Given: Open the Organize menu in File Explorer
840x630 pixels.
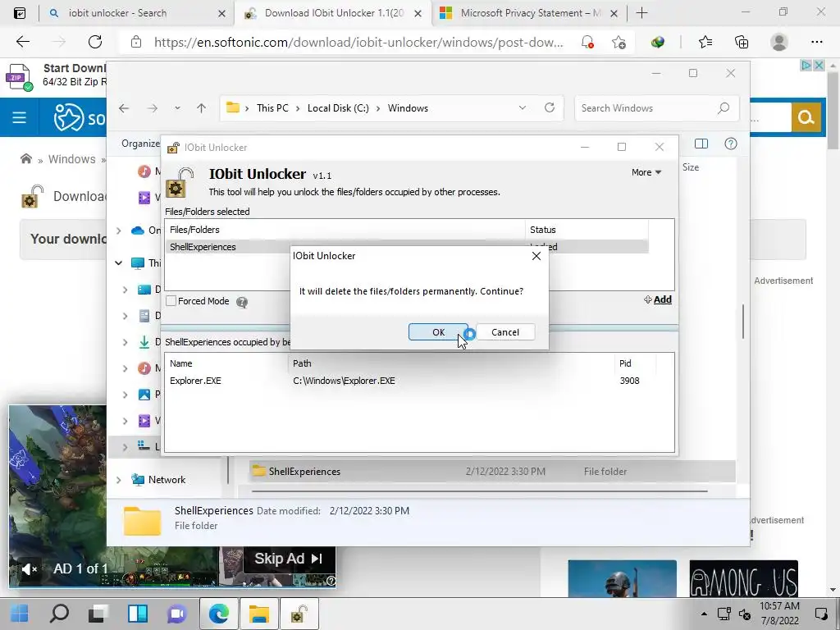Looking at the screenshot, I should [x=140, y=144].
